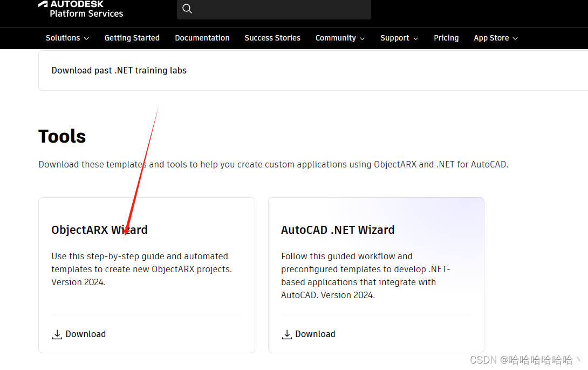Click the AutoCAD .NET Wizard description text

366,275
